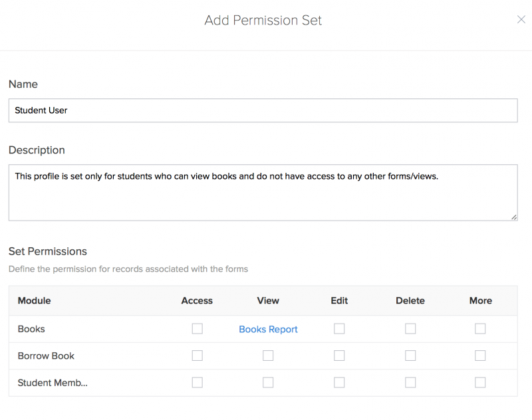
Task: Click the Description text area
Action: pos(263,193)
